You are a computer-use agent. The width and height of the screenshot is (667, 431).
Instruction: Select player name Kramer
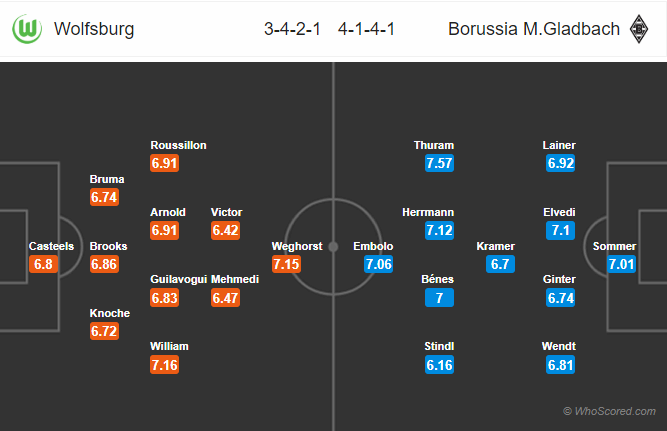click(496, 246)
